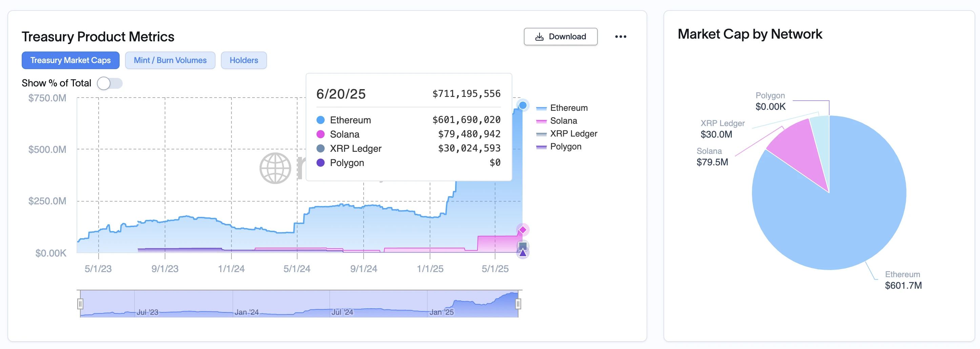Click the pink diamond Solana marker
This screenshot has height=349, width=980.
point(523,229)
